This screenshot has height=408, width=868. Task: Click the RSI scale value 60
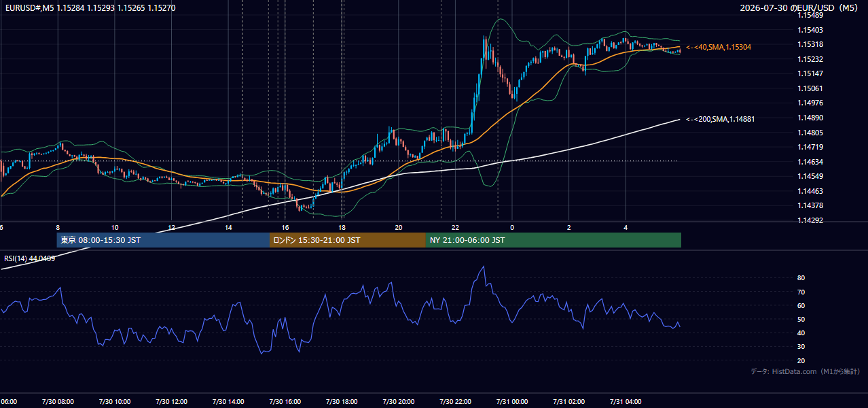tap(801, 305)
